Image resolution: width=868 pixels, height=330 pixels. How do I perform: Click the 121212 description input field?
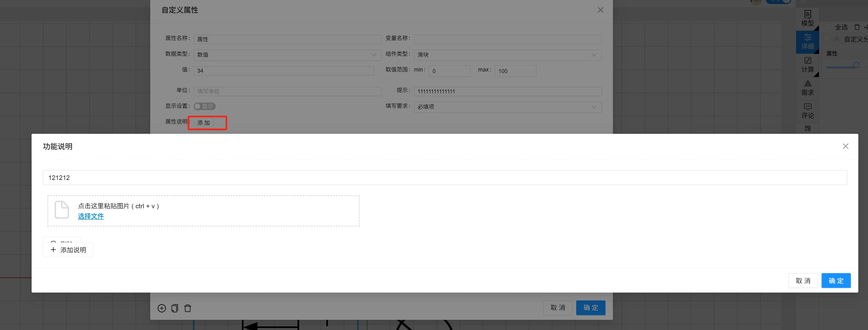[x=444, y=177]
